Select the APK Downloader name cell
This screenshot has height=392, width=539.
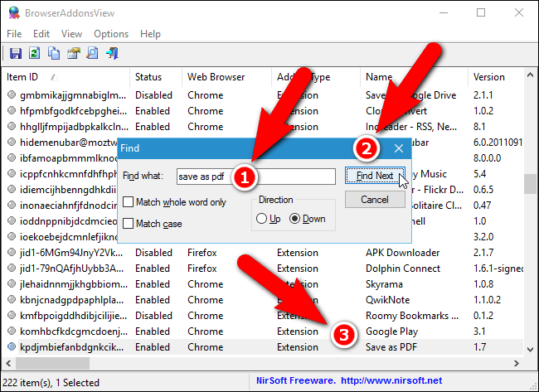(x=402, y=253)
